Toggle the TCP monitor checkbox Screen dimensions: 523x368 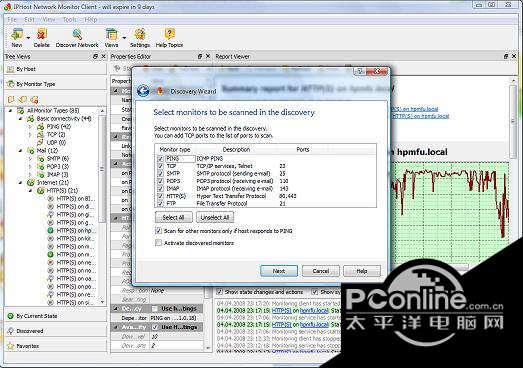(x=160, y=166)
